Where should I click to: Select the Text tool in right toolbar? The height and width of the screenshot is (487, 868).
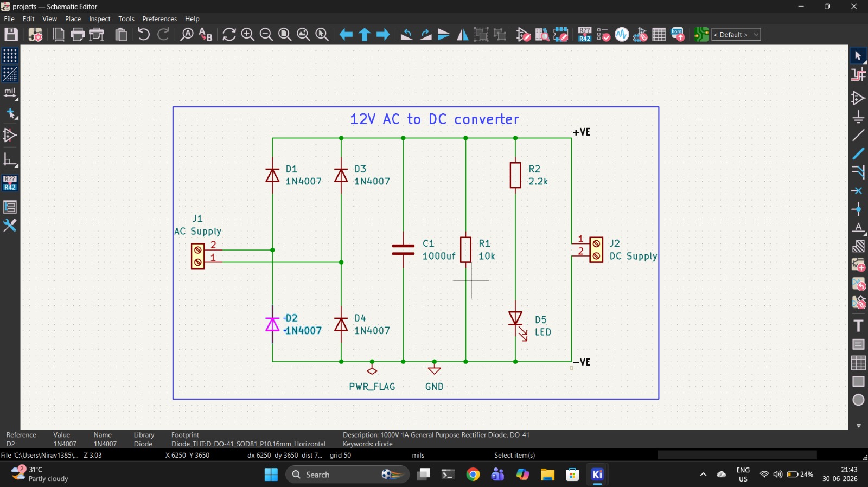[858, 325]
